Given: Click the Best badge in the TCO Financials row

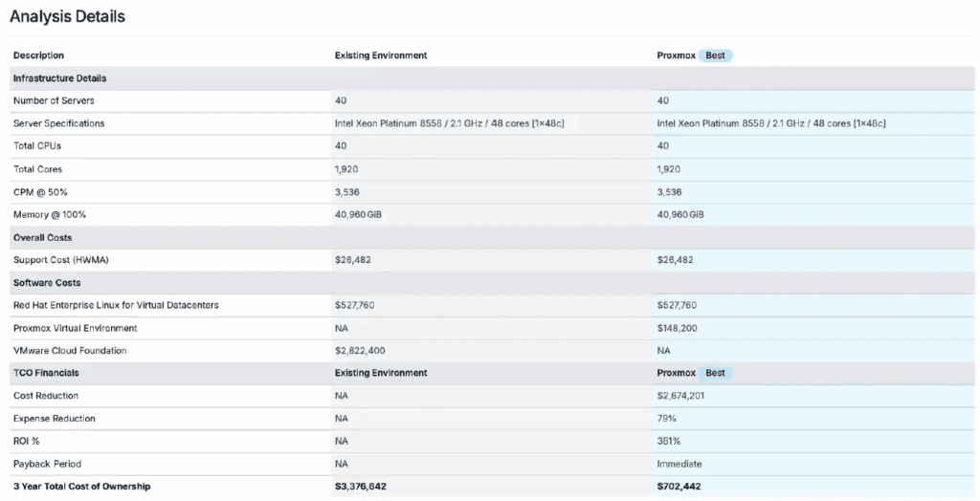Looking at the screenshot, I should coord(715,373).
